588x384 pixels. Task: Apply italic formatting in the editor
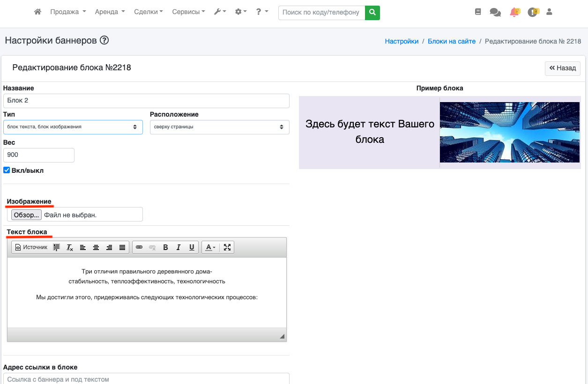[179, 247]
